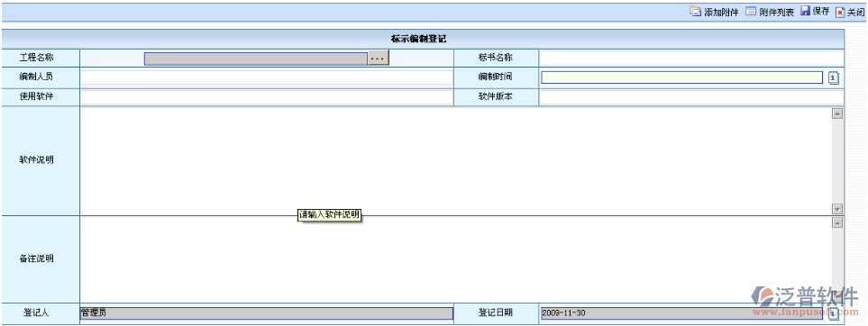Focus the 编制人员 input field
This screenshot has width=868, height=326.
pos(266,77)
